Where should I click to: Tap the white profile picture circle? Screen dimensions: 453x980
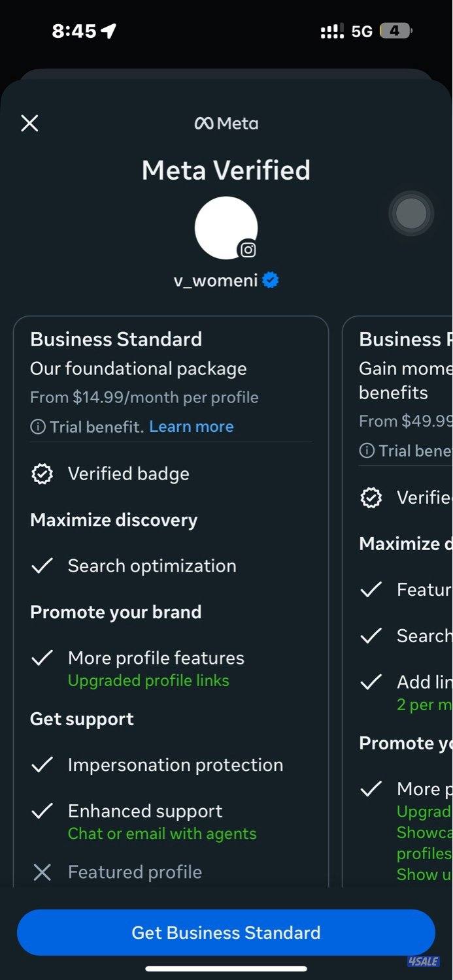[x=224, y=227]
